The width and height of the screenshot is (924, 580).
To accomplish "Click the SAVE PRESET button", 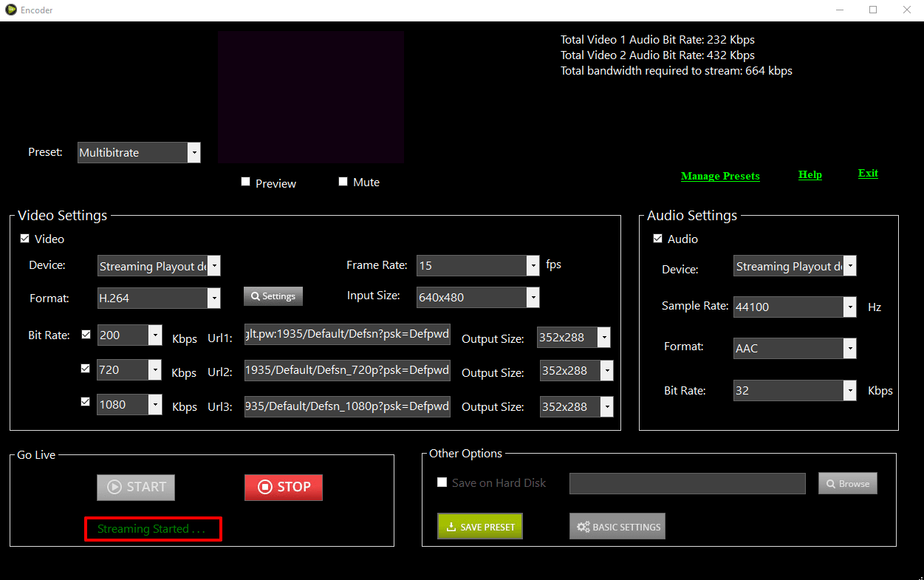I will point(479,526).
